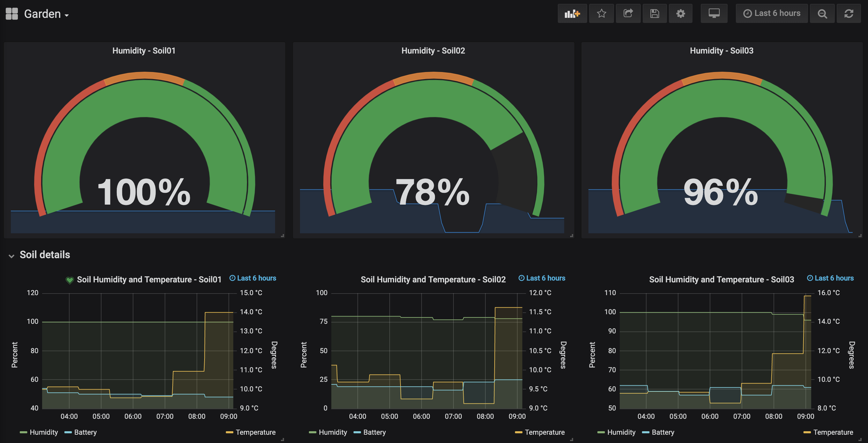Open the Garden dashboard dropdown

pyautogui.click(x=47, y=14)
